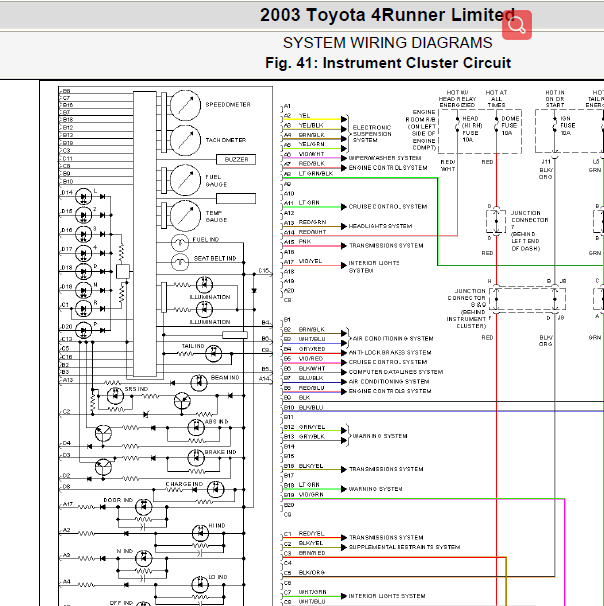The width and height of the screenshot is (604, 606).
Task: Click the FUEL GAUGE label
Action: coord(216,181)
